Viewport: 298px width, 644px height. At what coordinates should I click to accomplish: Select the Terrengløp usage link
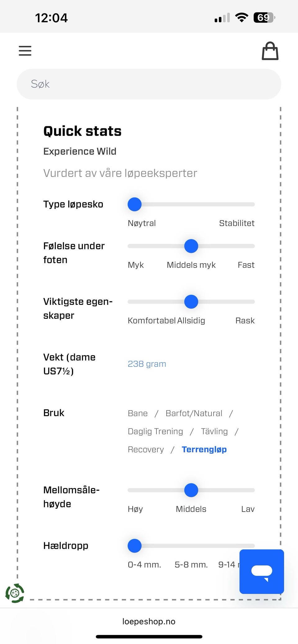[204, 449]
